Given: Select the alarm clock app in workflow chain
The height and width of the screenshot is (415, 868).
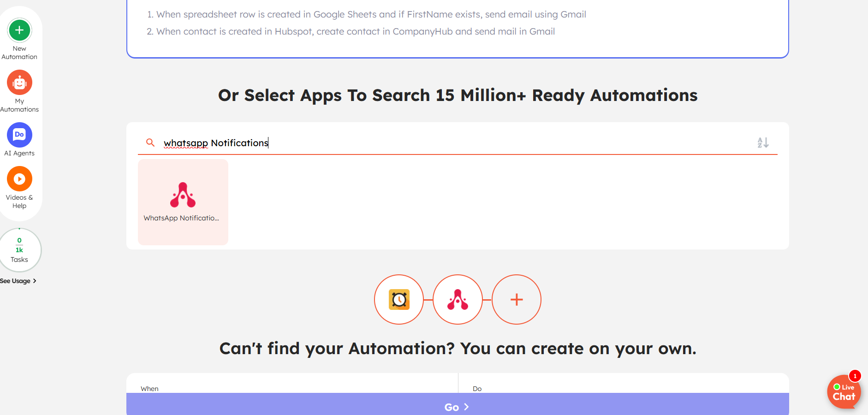Looking at the screenshot, I should (x=399, y=300).
